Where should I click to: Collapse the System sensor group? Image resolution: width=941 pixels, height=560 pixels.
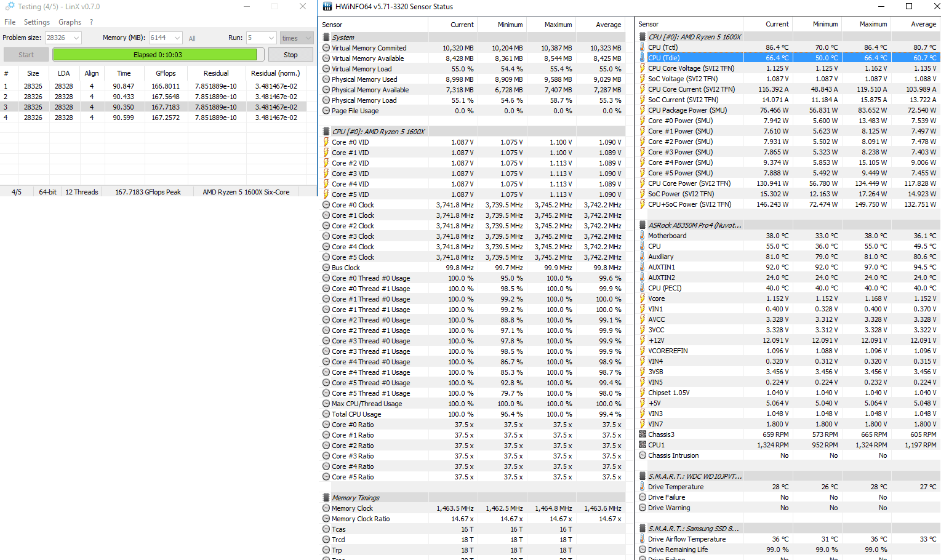coord(326,38)
